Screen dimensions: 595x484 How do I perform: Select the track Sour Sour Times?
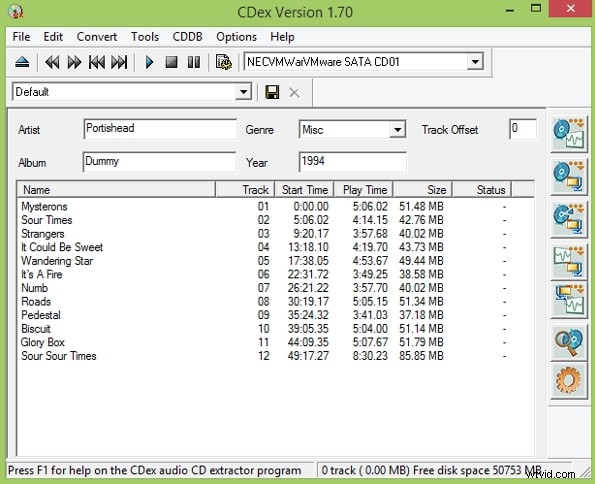point(59,356)
